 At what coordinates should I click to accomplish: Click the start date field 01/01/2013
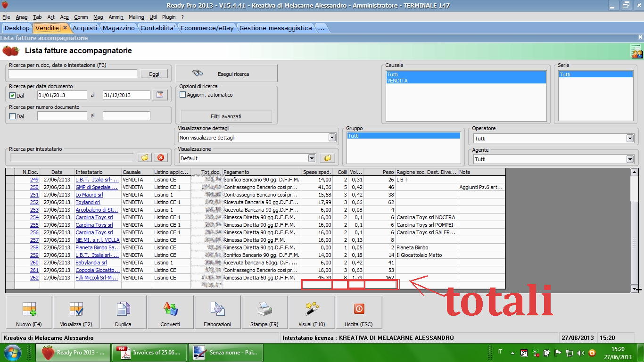(62, 95)
